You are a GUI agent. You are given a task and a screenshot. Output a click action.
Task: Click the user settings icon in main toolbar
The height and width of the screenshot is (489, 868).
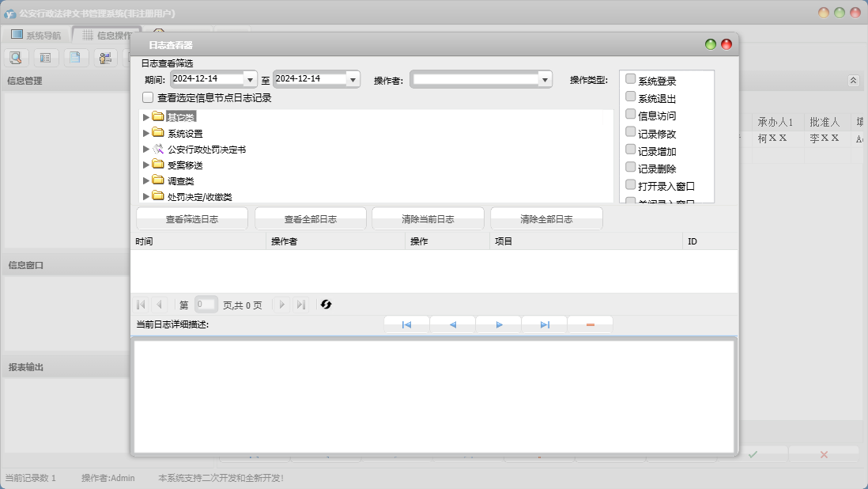(105, 57)
